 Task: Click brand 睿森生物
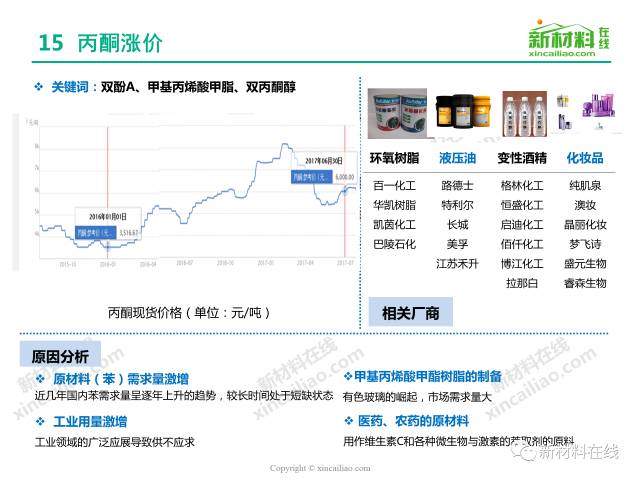585,283
